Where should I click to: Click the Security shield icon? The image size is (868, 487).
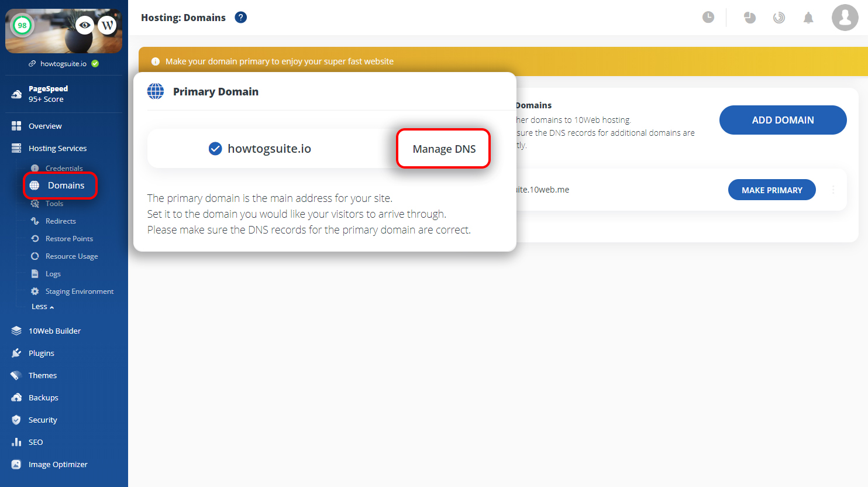click(16, 420)
